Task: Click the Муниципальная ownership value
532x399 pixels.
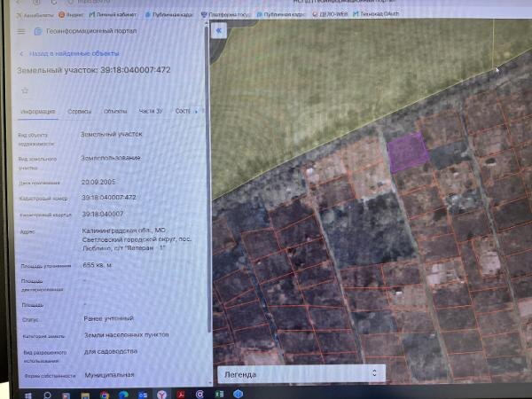Action: click(109, 375)
